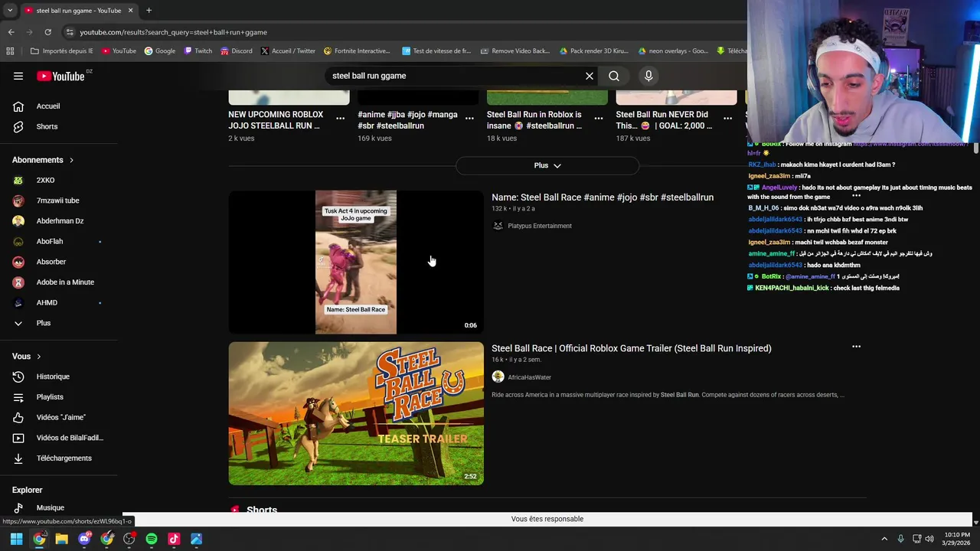The width and height of the screenshot is (980, 551).
Task: Play the Steel Ball Race teaser trailer thumbnail
Action: pyautogui.click(x=356, y=413)
